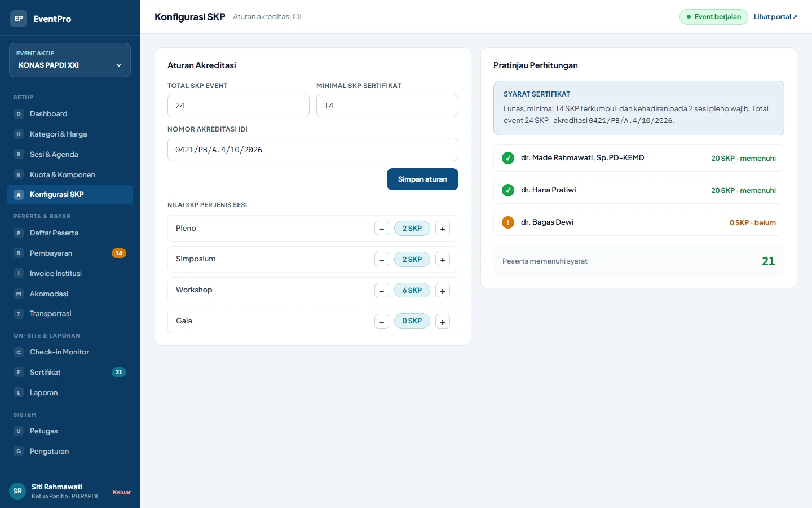Click the Konfigurasi SKP letter icon
The width and height of the screenshot is (812, 508).
pyautogui.click(x=19, y=195)
